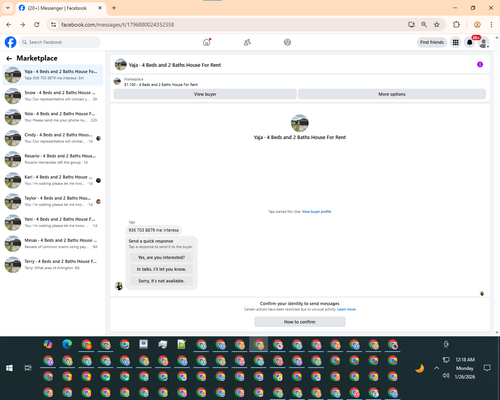Send quick response 'Yes, are you interested?'

161,257
